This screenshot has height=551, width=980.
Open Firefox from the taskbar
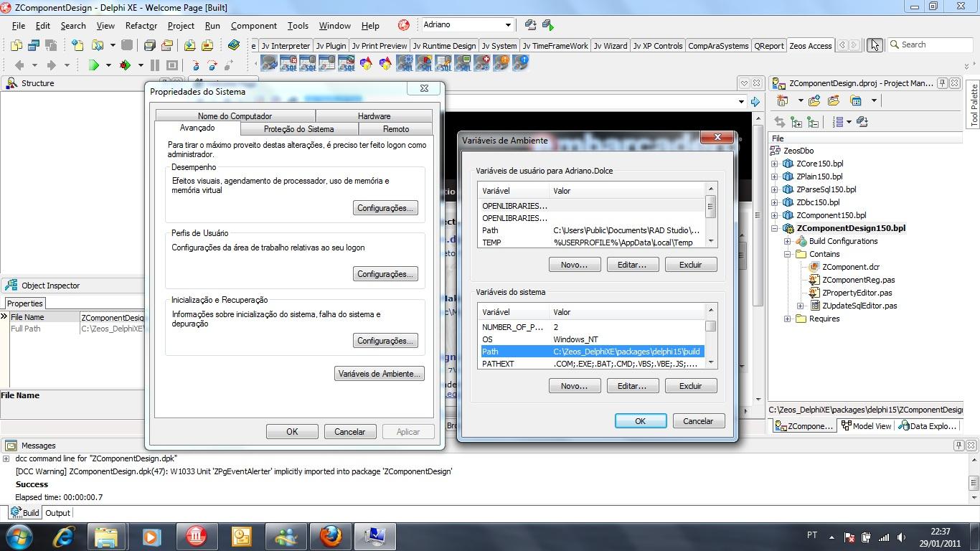click(331, 537)
